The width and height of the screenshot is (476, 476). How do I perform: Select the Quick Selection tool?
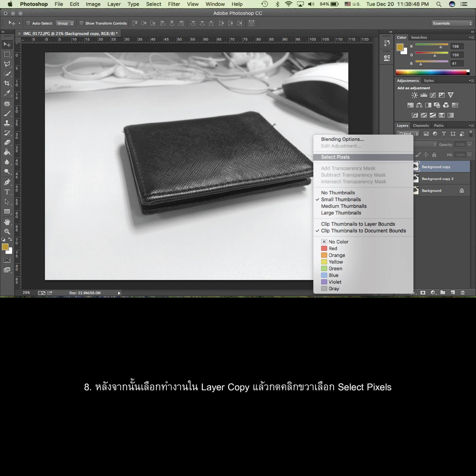click(x=7, y=73)
